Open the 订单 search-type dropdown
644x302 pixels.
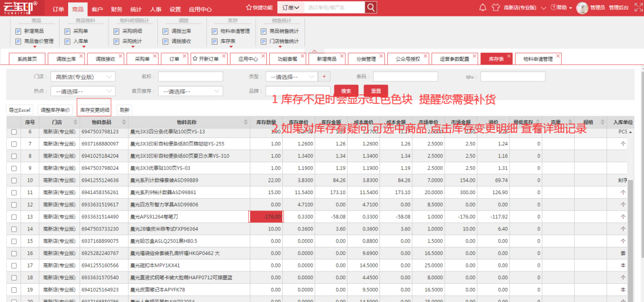coord(291,7)
